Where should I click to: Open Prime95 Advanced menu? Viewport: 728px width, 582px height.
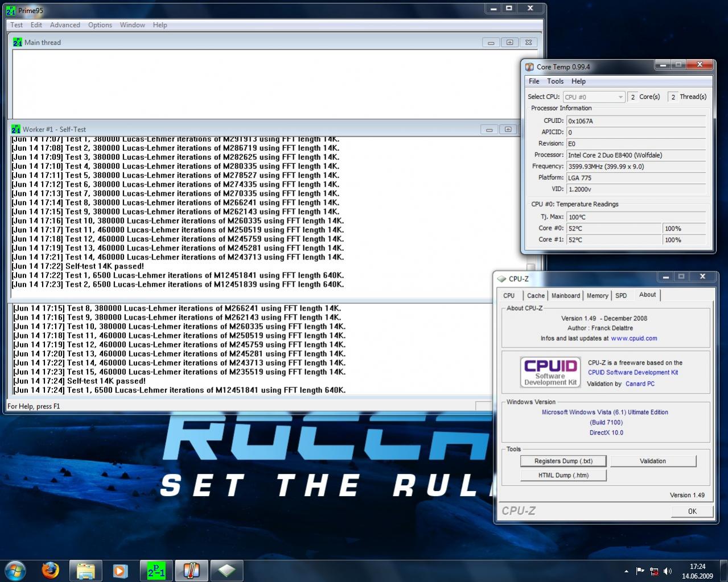pos(65,25)
